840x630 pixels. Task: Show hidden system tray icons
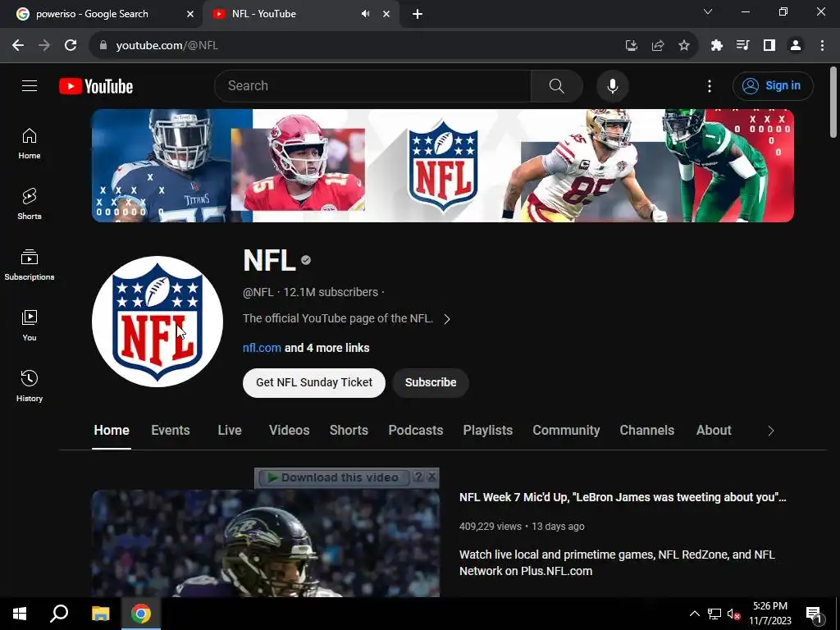coord(694,614)
